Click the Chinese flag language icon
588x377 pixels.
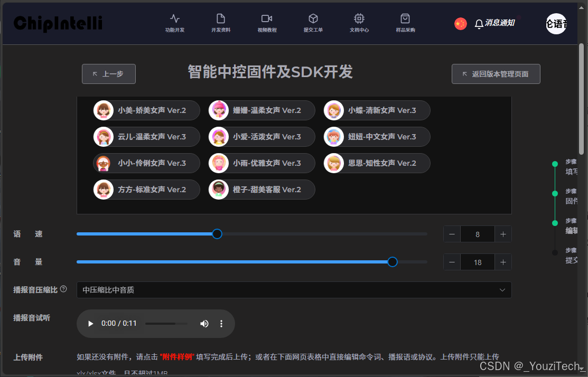460,23
